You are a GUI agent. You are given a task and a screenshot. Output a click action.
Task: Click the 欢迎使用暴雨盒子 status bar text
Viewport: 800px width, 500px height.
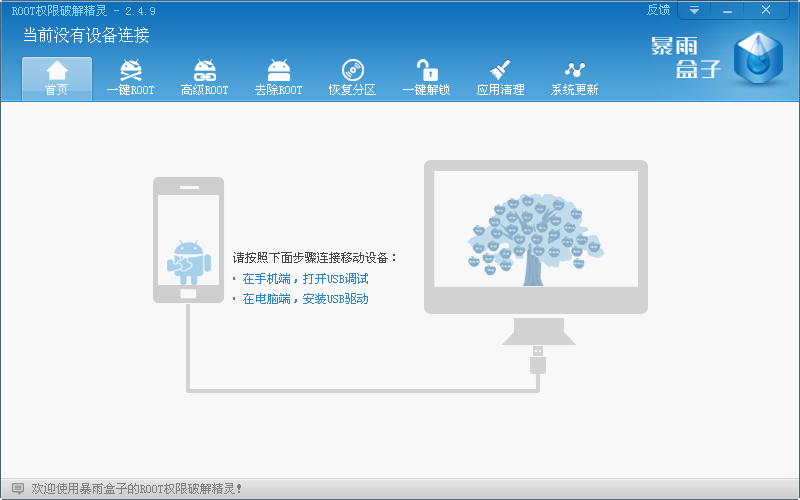(137, 489)
